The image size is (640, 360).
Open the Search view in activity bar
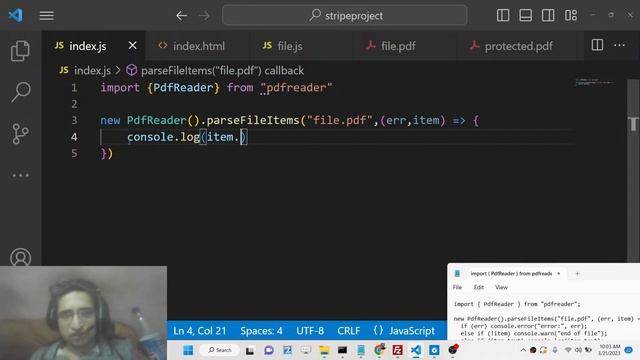pyautogui.click(x=20, y=92)
